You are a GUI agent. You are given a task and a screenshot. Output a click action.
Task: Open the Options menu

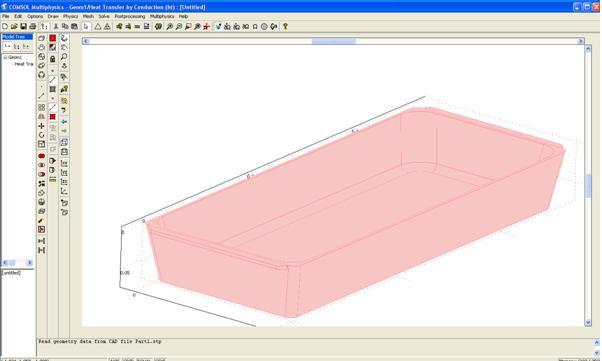coord(35,17)
